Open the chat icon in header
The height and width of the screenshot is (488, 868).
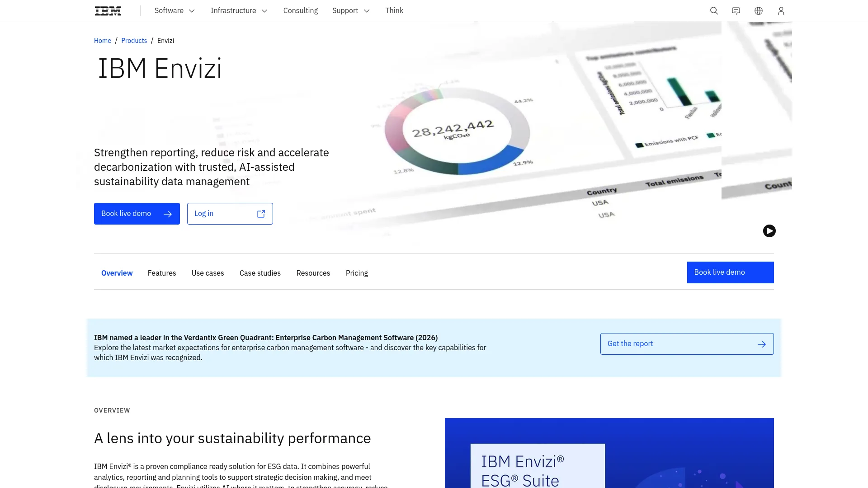pos(736,11)
